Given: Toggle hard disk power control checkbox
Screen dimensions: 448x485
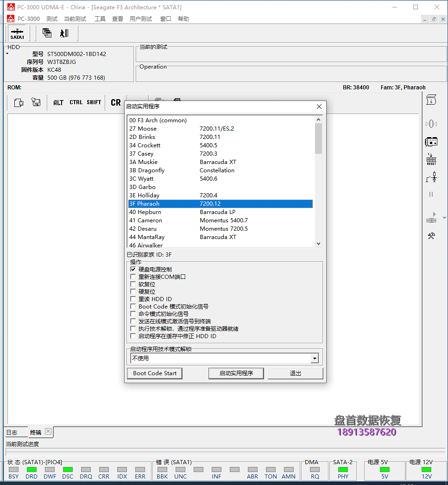Looking at the screenshot, I should click(x=133, y=269).
